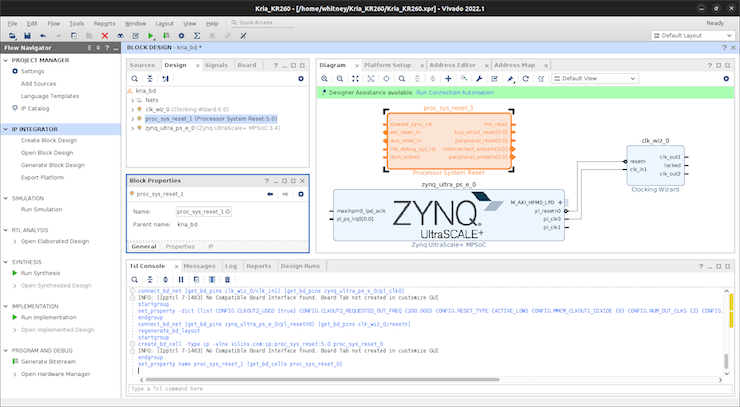Open IP Catalog in Flow Navigator
Viewport: 740px width, 407px height.
pos(34,109)
